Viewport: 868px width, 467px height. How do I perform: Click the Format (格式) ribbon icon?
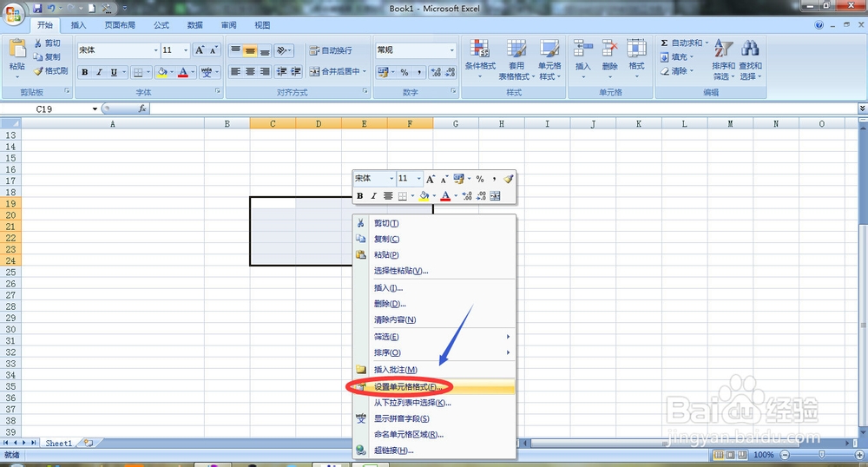[636, 58]
